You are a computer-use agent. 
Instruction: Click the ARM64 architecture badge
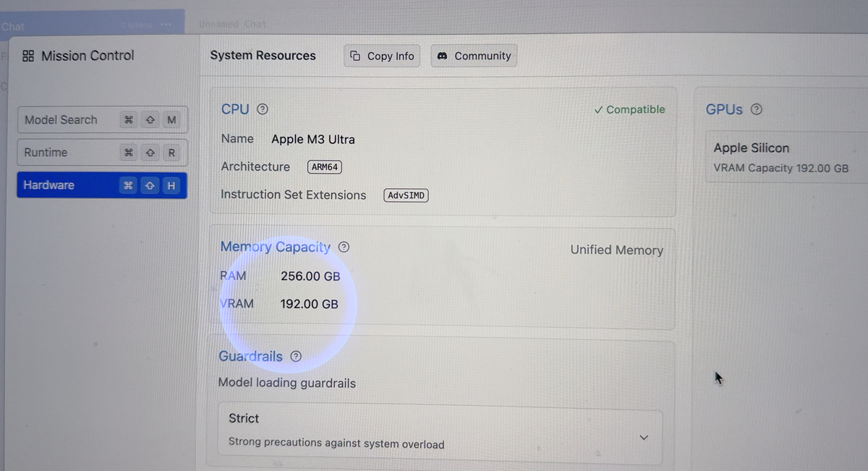click(325, 166)
